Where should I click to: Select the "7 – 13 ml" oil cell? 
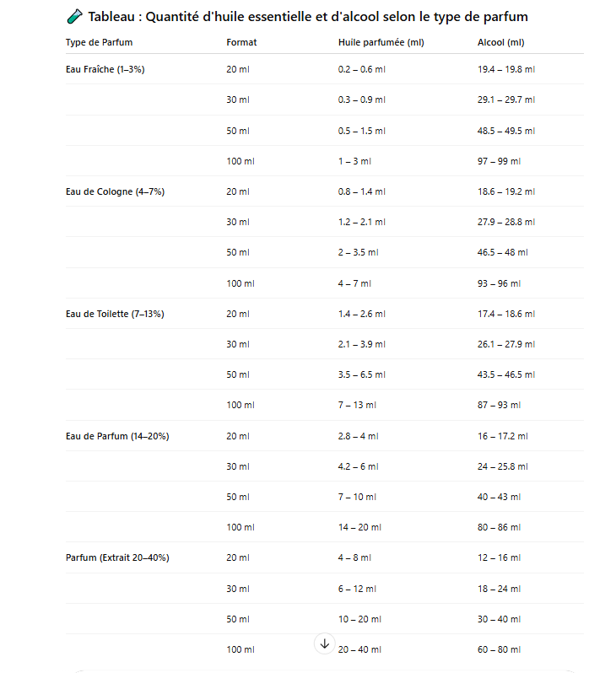coord(357,405)
